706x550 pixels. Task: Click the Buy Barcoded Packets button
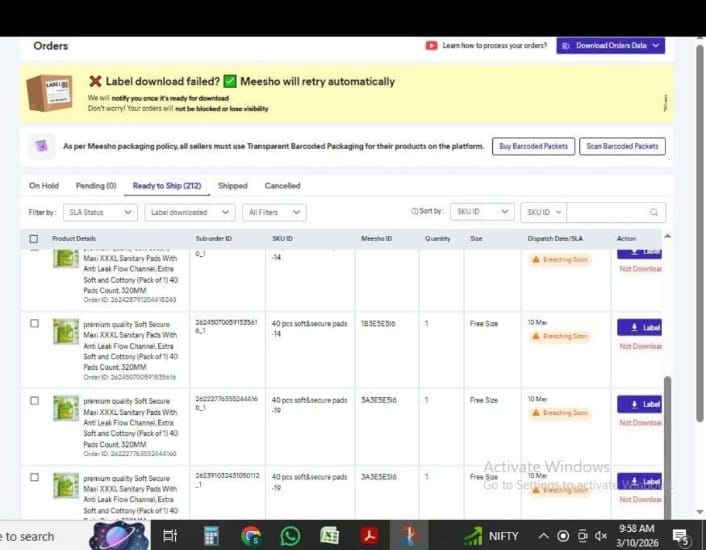click(x=533, y=146)
